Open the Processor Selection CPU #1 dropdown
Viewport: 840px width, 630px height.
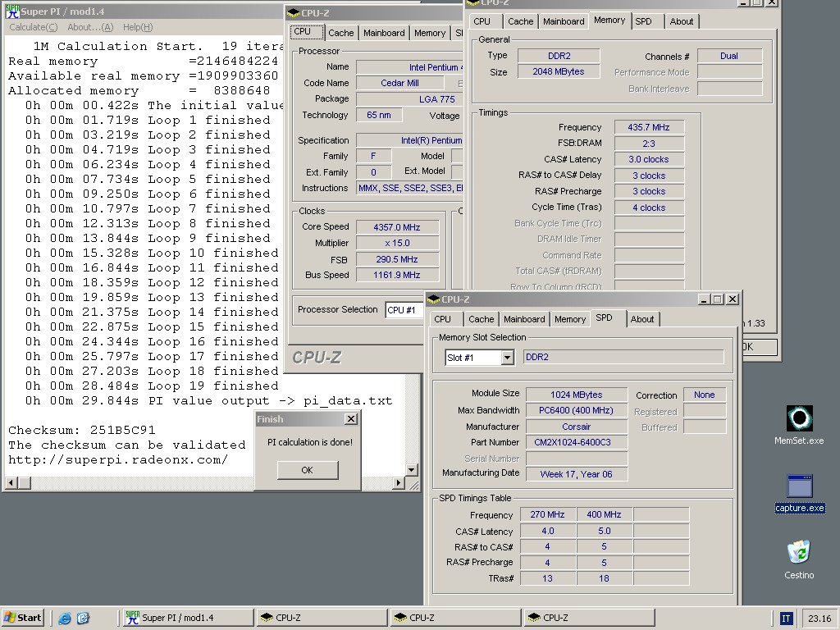[x=404, y=310]
